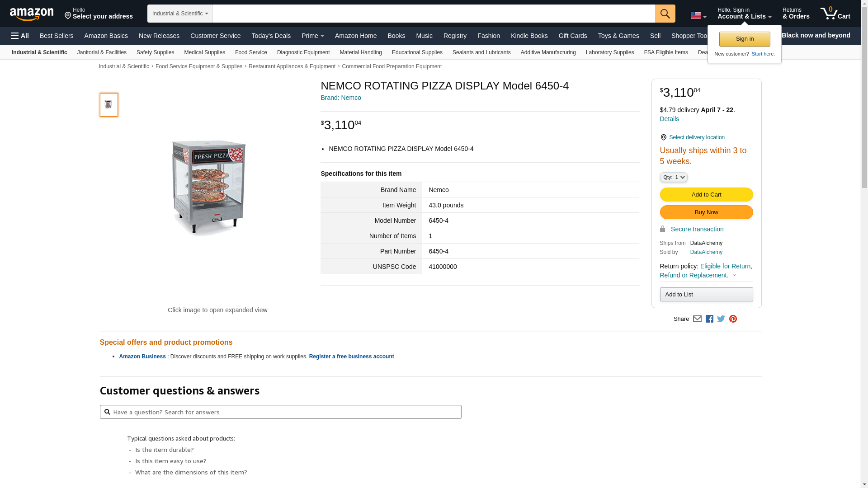Open Today's Deals in navigation
The image size is (868, 488).
coord(271,36)
